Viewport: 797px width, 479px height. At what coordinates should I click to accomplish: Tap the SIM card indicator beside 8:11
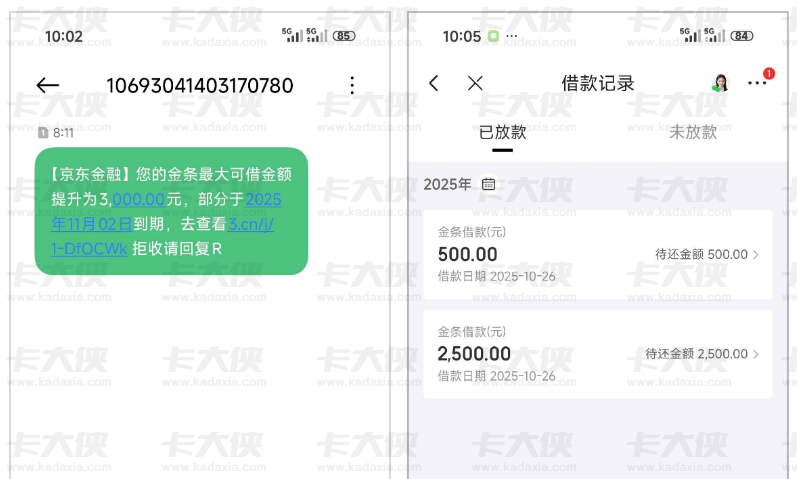click(x=43, y=133)
